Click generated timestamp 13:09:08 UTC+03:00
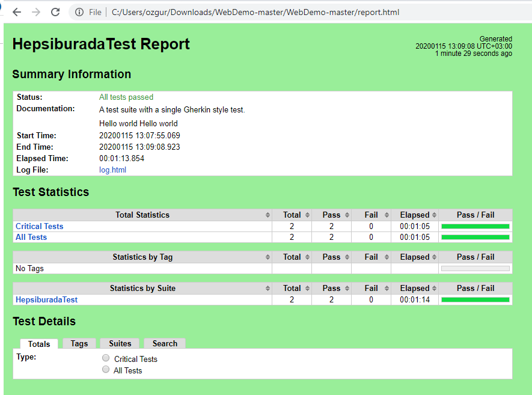 pos(464,46)
